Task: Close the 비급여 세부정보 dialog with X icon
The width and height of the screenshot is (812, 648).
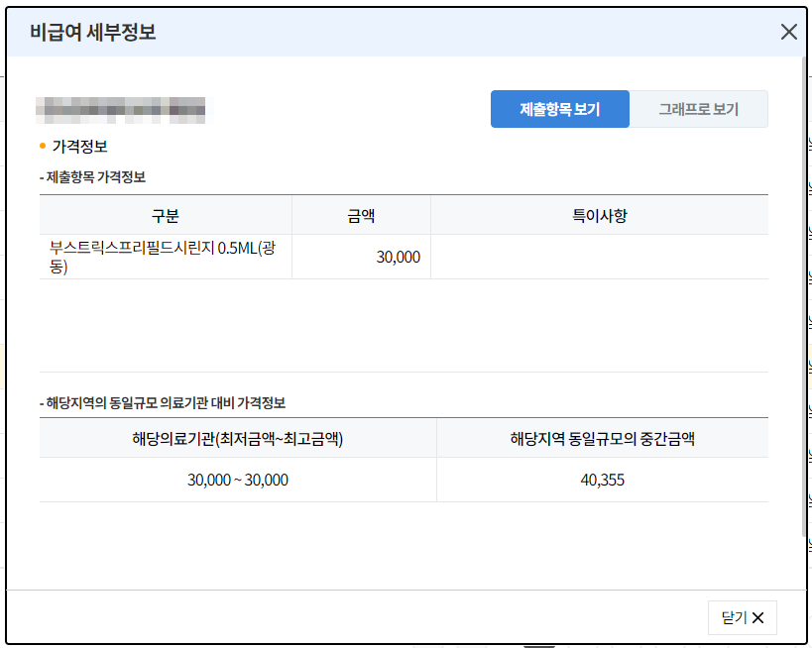Action: pyautogui.click(x=788, y=32)
